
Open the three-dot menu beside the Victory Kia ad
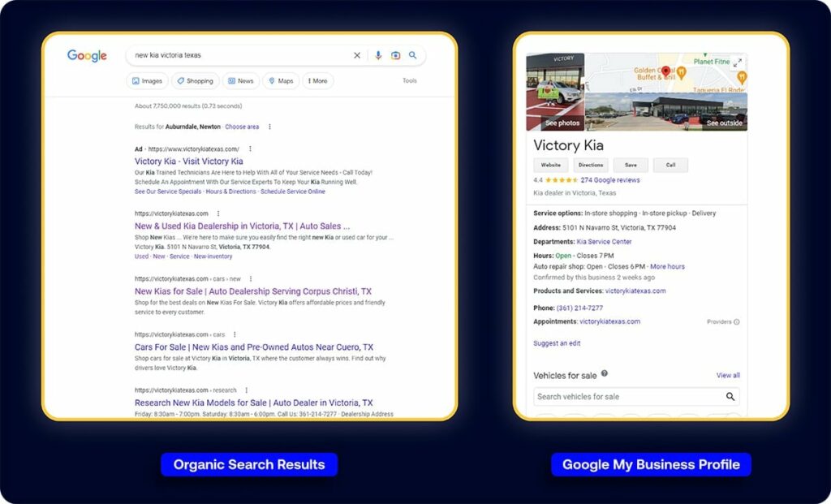click(x=250, y=149)
